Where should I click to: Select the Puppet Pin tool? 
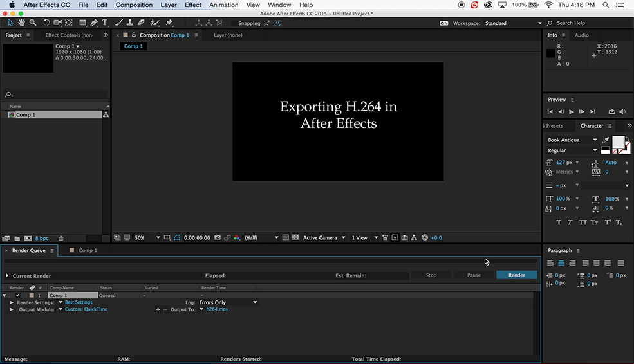(169, 23)
